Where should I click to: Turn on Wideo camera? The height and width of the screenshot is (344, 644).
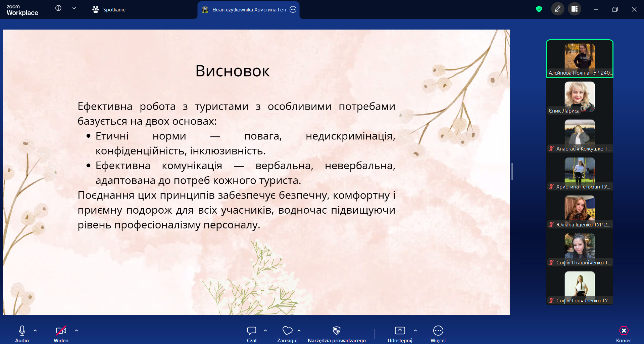click(61, 334)
